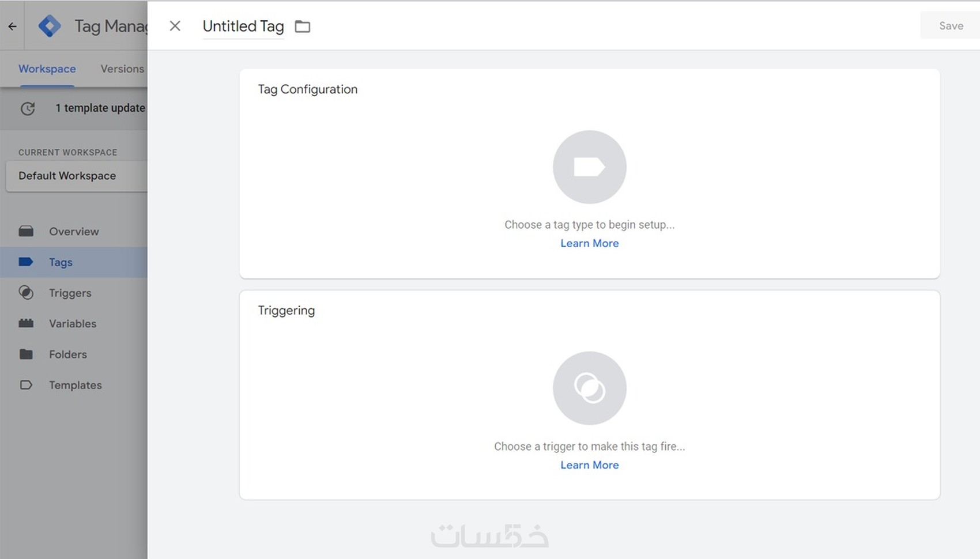Click Learn More under Triggering
Image resolution: width=980 pixels, height=559 pixels.
pos(589,465)
